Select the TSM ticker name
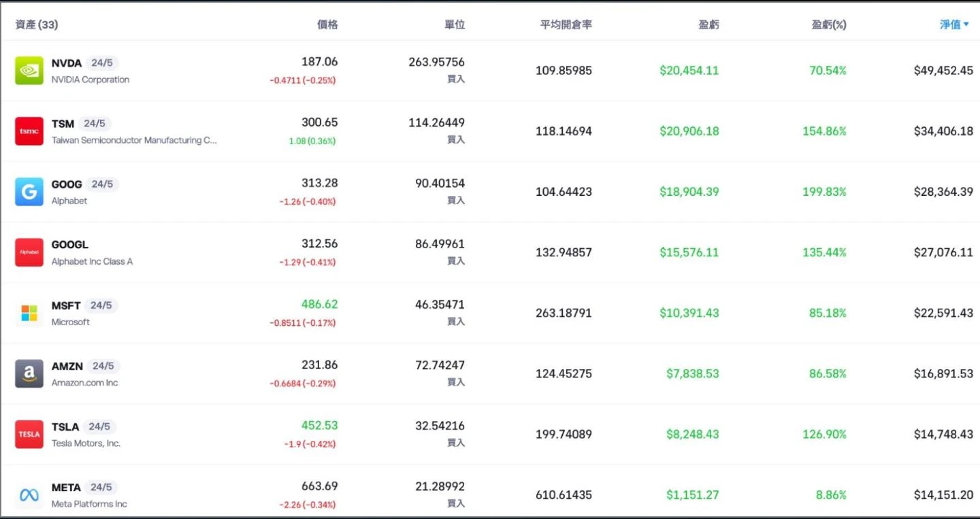Image resolution: width=980 pixels, height=519 pixels. (x=62, y=122)
